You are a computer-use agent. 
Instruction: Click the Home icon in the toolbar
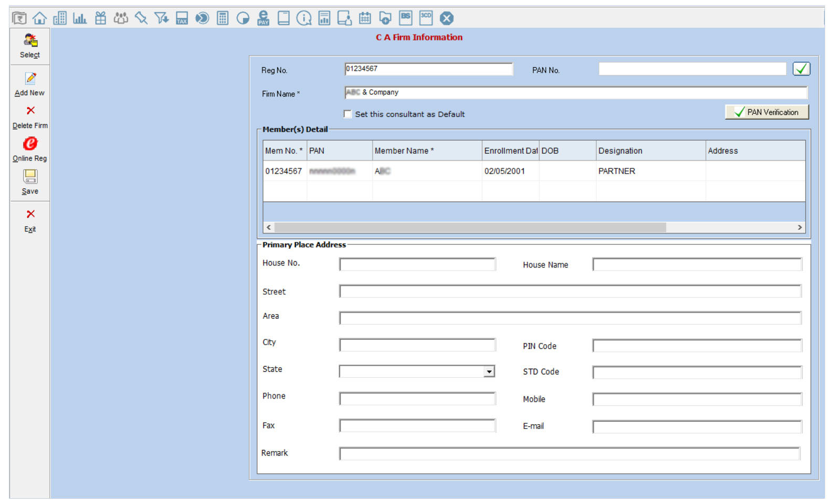pyautogui.click(x=39, y=18)
